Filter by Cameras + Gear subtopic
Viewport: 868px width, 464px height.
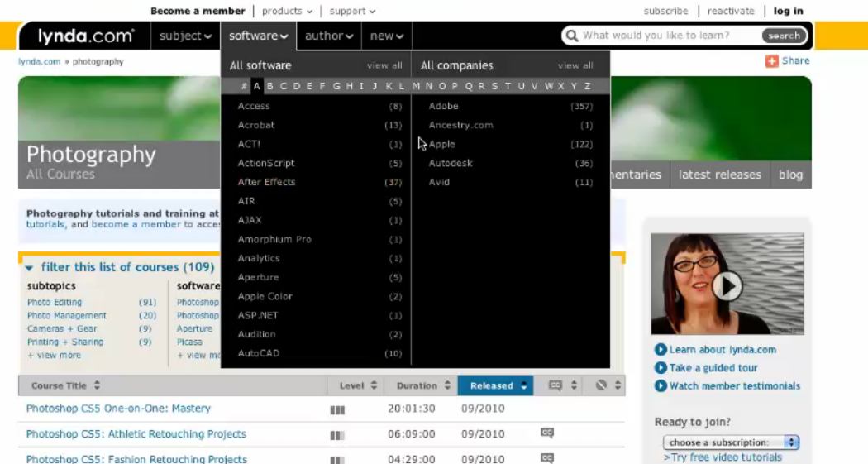coord(62,329)
